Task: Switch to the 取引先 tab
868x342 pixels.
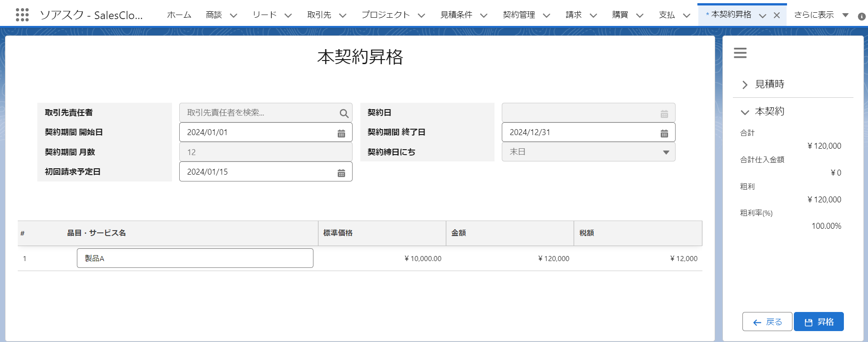Action: pos(319,15)
